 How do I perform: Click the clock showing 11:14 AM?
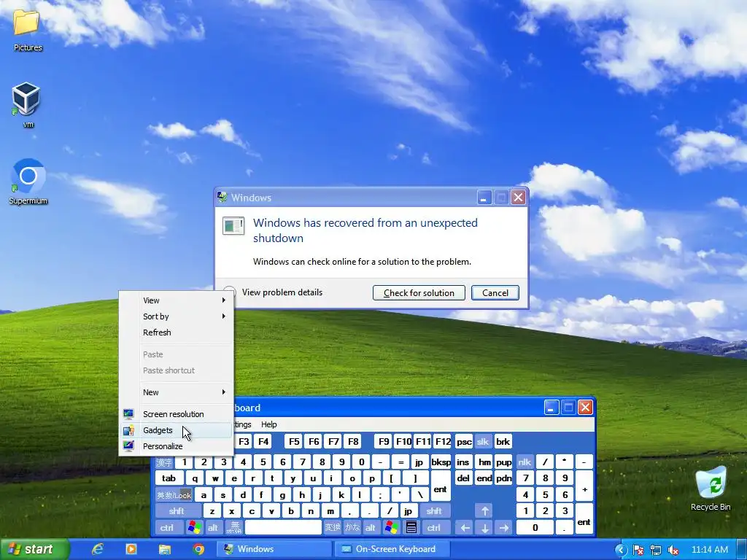click(709, 550)
